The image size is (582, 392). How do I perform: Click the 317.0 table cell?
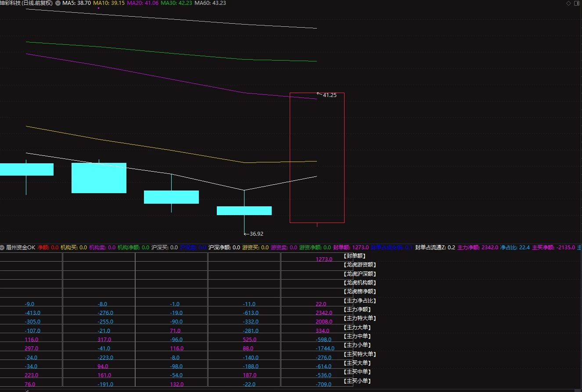104,340
